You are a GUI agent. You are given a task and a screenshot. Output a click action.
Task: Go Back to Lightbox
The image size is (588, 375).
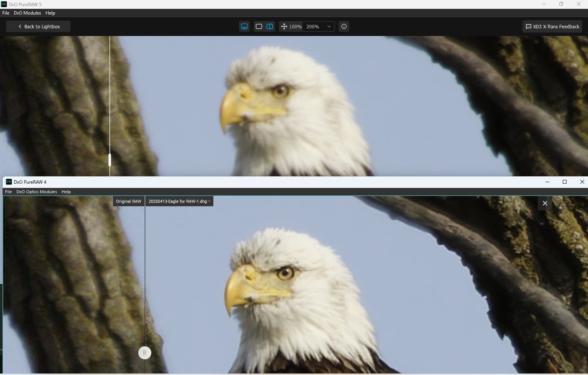click(x=39, y=27)
